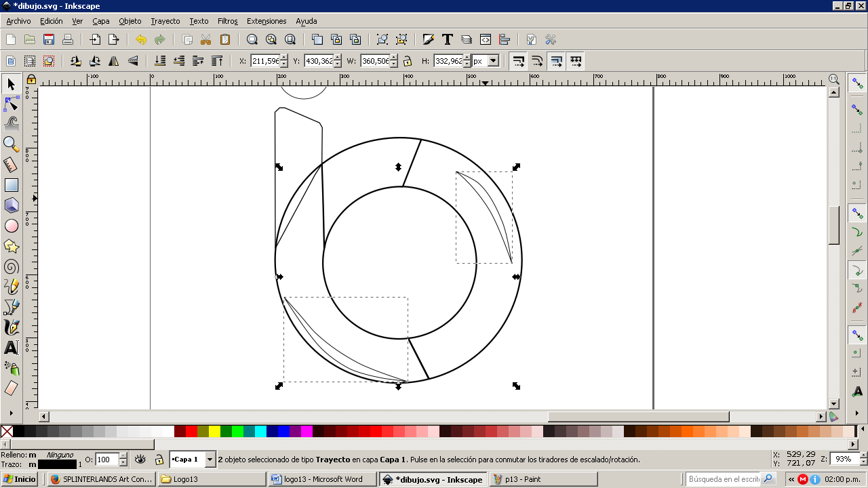Select the Pencil freehand tool

[x=11, y=287]
